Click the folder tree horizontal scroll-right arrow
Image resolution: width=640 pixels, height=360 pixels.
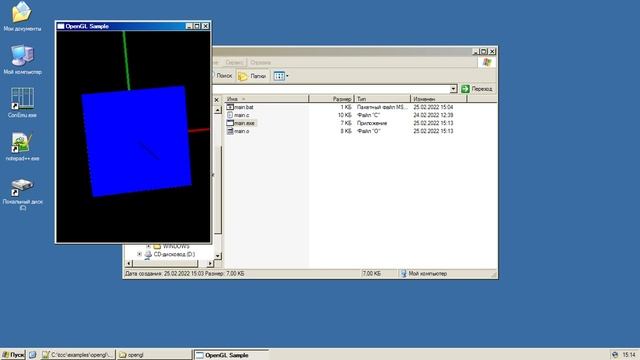point(210,264)
